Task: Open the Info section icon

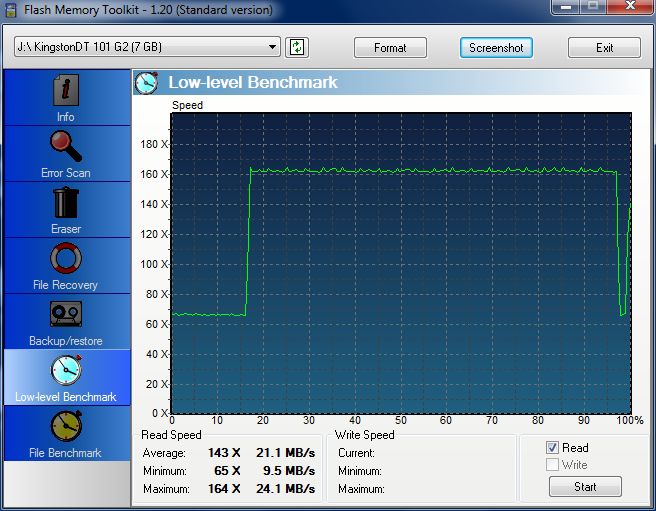Action: point(66,90)
